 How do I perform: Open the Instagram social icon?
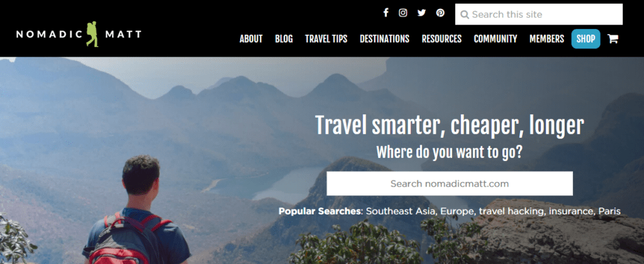(x=403, y=13)
